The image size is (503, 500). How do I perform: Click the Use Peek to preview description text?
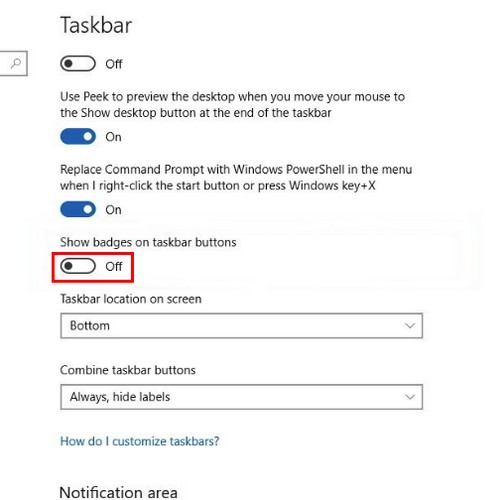click(232, 105)
